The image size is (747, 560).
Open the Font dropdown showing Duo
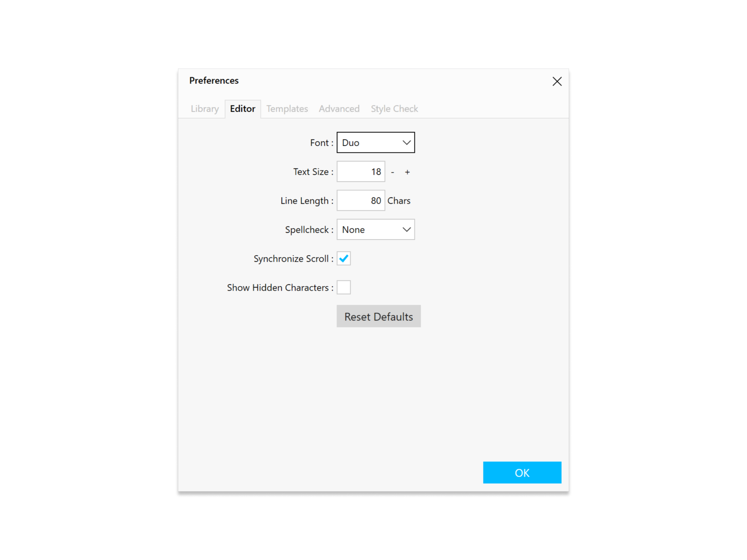[376, 143]
